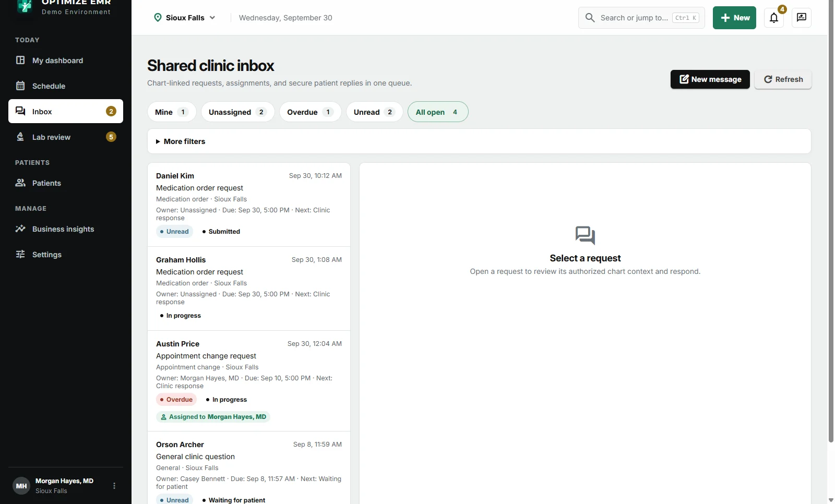Click the Inbox count badge showing 2
This screenshot has height=504, width=835.
[111, 111]
